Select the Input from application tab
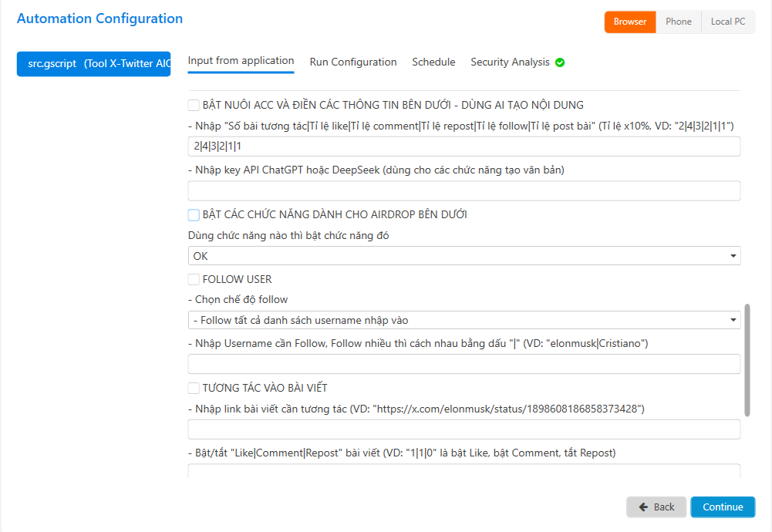The image size is (772, 532). point(241,61)
